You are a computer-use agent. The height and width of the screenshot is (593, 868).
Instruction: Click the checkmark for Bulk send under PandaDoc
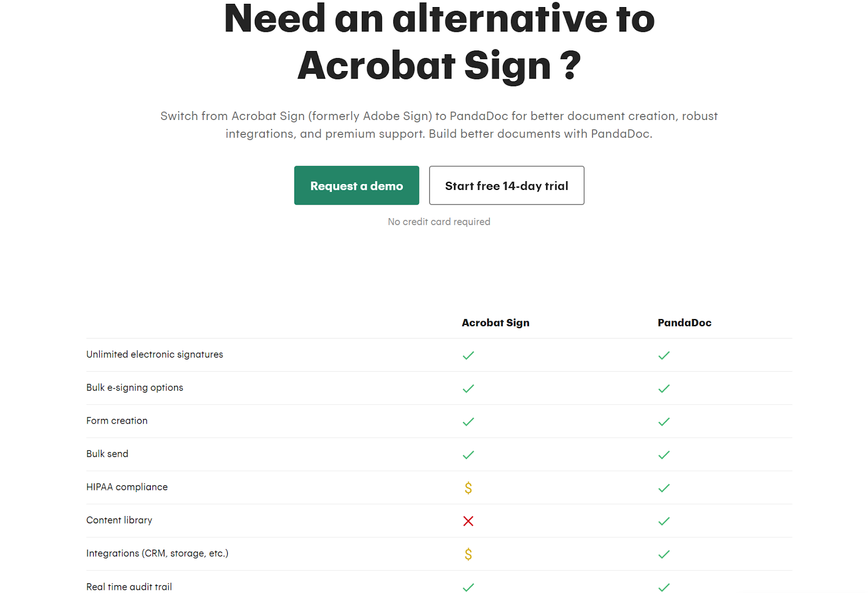point(663,455)
